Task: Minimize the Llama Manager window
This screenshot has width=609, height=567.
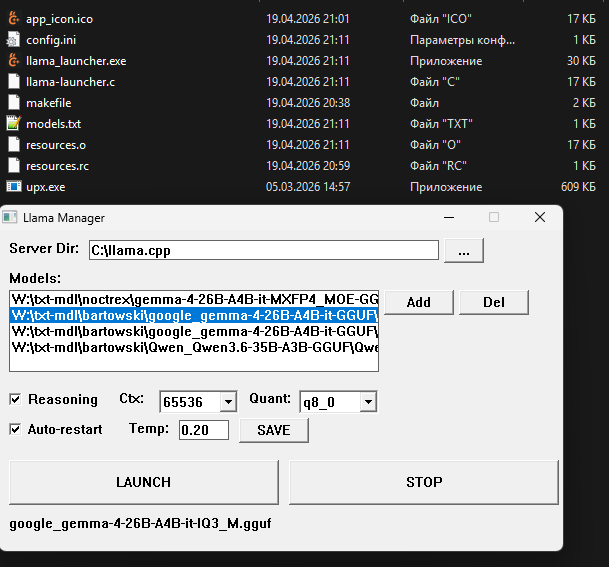Action: tap(449, 217)
